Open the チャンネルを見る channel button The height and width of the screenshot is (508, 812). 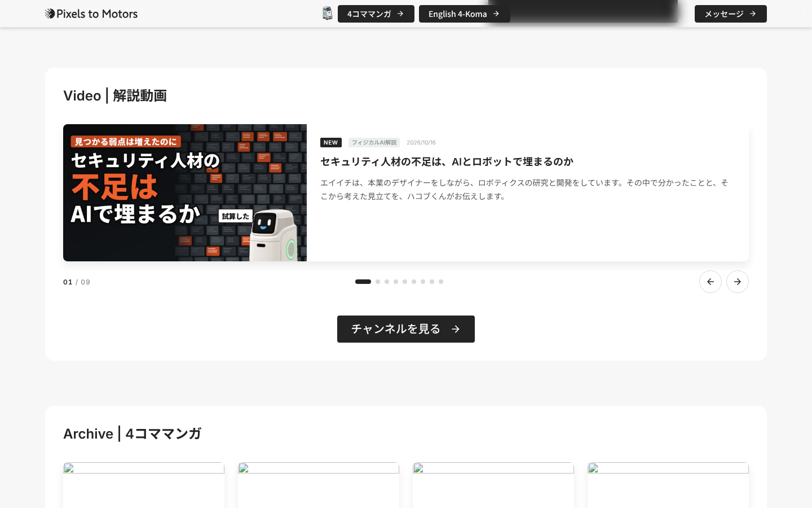click(x=406, y=329)
